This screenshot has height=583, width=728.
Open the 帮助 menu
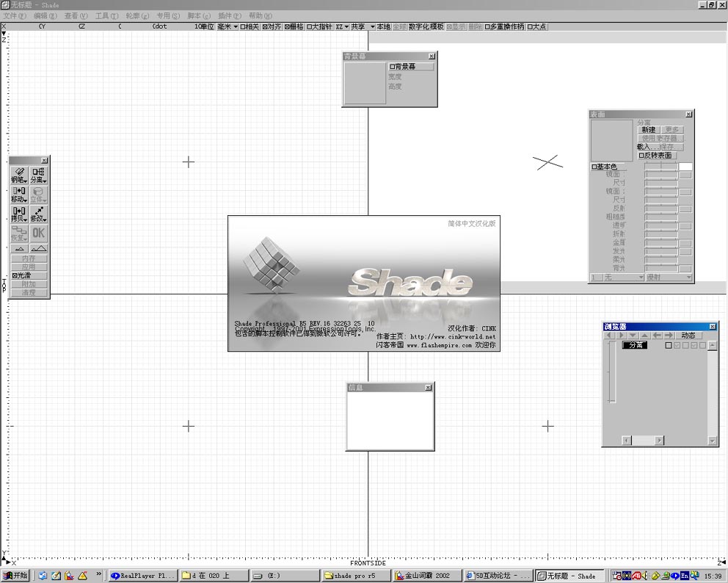coord(261,16)
